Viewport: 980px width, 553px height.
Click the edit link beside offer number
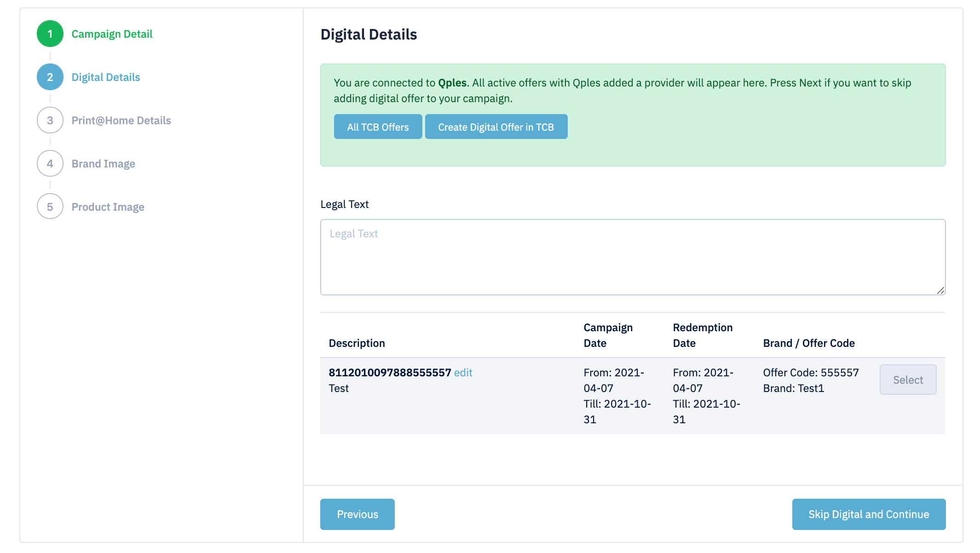(x=463, y=373)
